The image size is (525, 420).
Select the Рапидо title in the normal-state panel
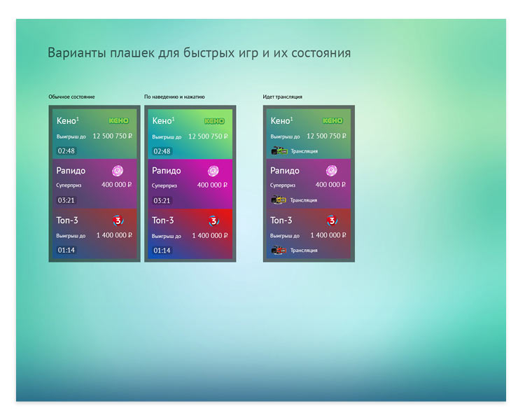(x=71, y=171)
